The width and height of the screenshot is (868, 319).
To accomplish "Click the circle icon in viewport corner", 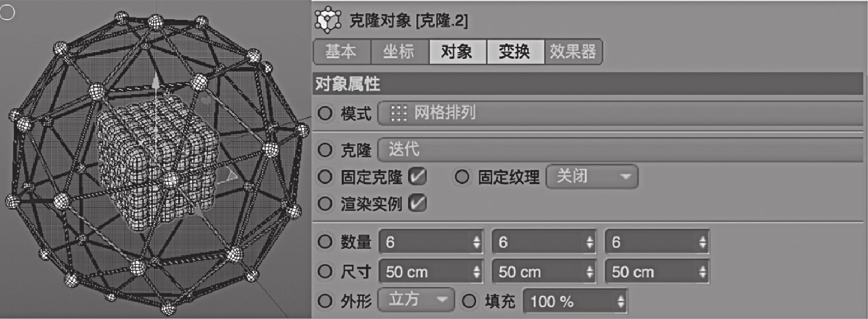I will point(8,12).
